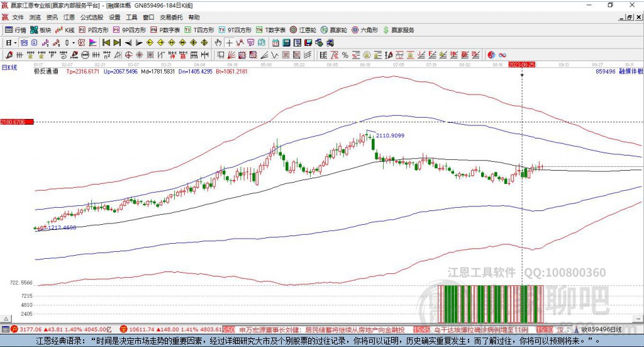Jump to first bar with skip-to-start icon
Viewport: 644px width, 347px height.
[x=106, y=43]
